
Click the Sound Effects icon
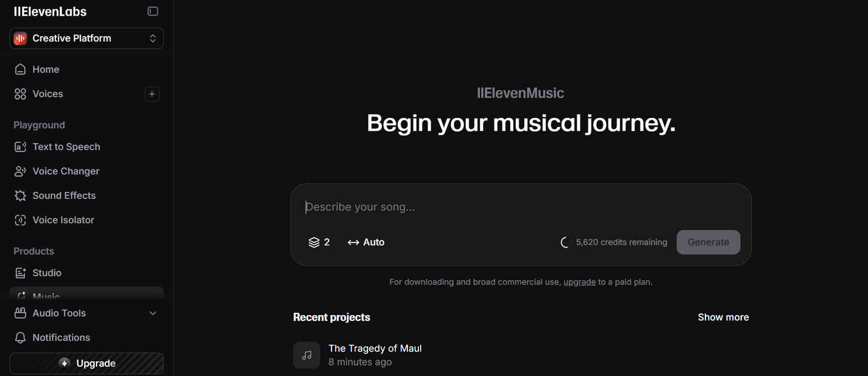pos(20,196)
